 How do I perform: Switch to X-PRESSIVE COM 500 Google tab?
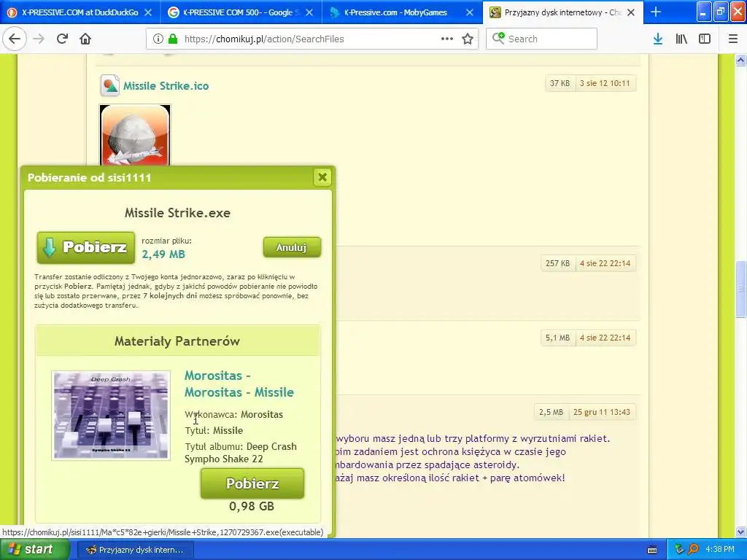tap(241, 12)
